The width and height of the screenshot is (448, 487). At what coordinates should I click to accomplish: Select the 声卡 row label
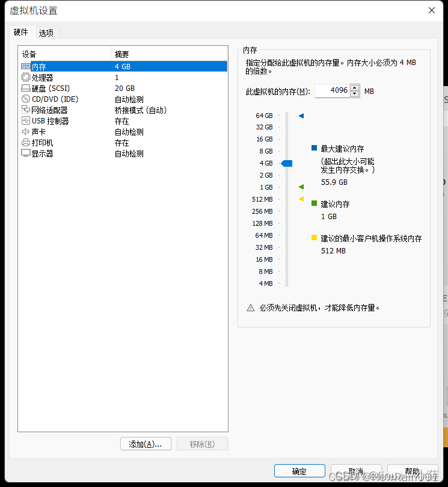(38, 132)
